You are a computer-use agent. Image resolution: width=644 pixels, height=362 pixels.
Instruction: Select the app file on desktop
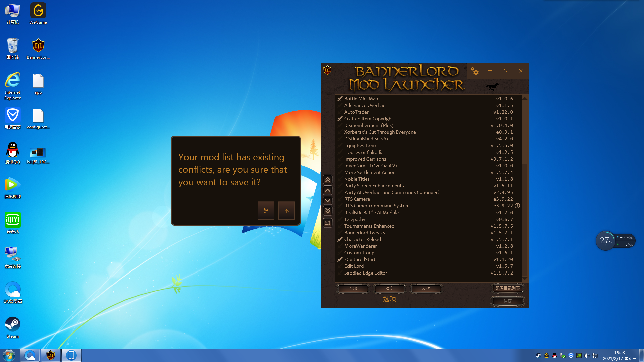click(x=38, y=84)
